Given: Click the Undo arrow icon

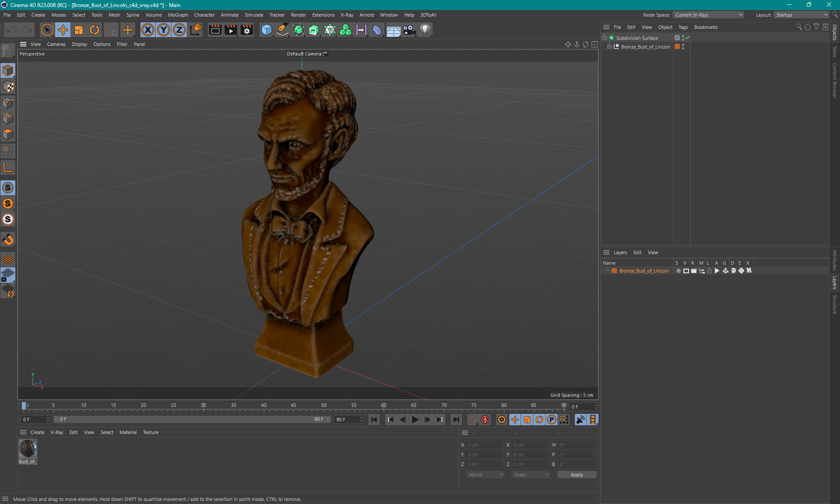Looking at the screenshot, I should pos(12,30).
